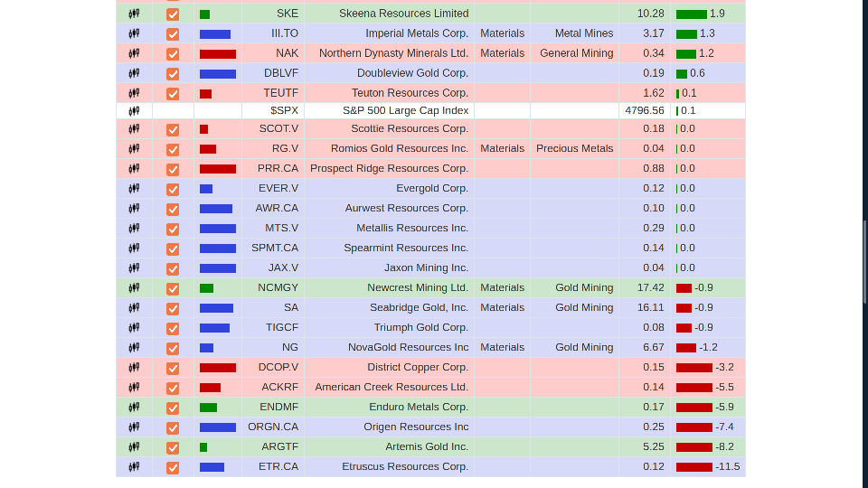The image size is (868, 488).
Task: Open ETR.CA chart icon
Action: pyautogui.click(x=134, y=467)
